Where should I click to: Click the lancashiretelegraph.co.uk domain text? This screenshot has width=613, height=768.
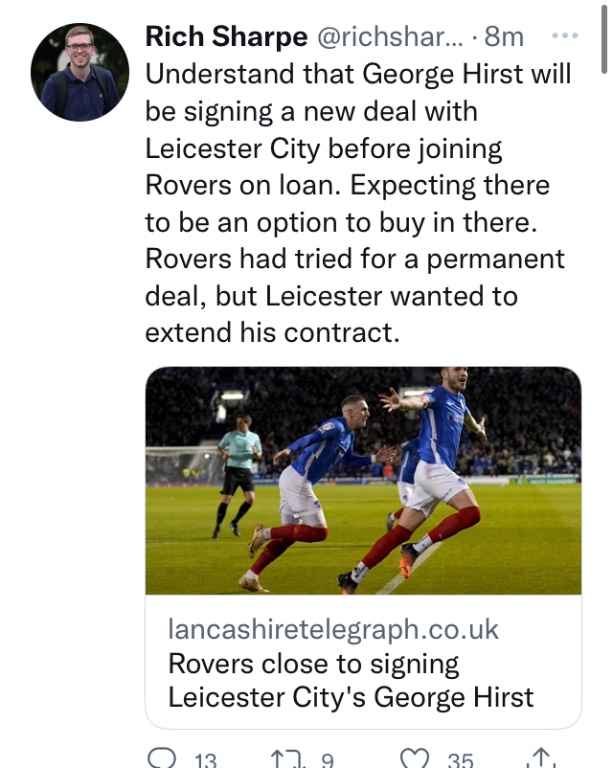click(x=333, y=630)
